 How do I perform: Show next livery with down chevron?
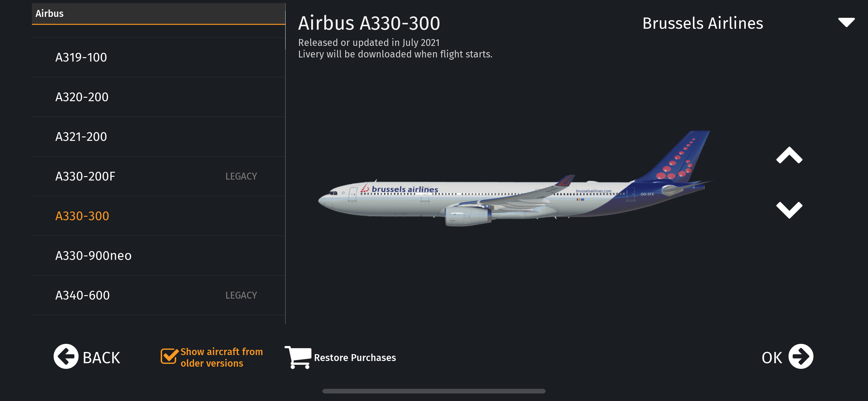tap(789, 210)
